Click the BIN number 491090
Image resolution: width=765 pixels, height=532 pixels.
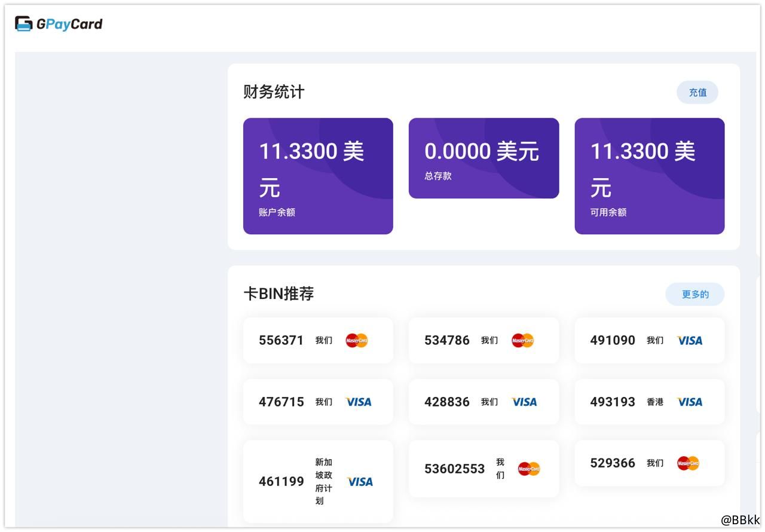click(x=613, y=341)
